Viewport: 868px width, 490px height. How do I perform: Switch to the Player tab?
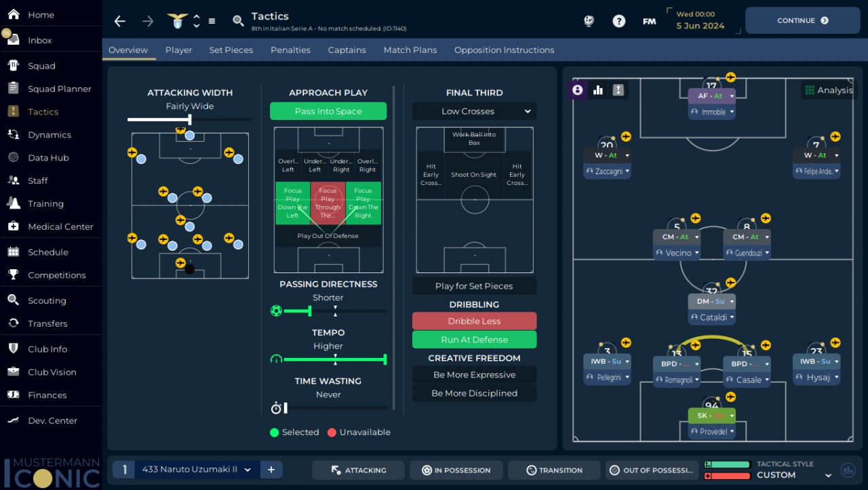tap(178, 50)
